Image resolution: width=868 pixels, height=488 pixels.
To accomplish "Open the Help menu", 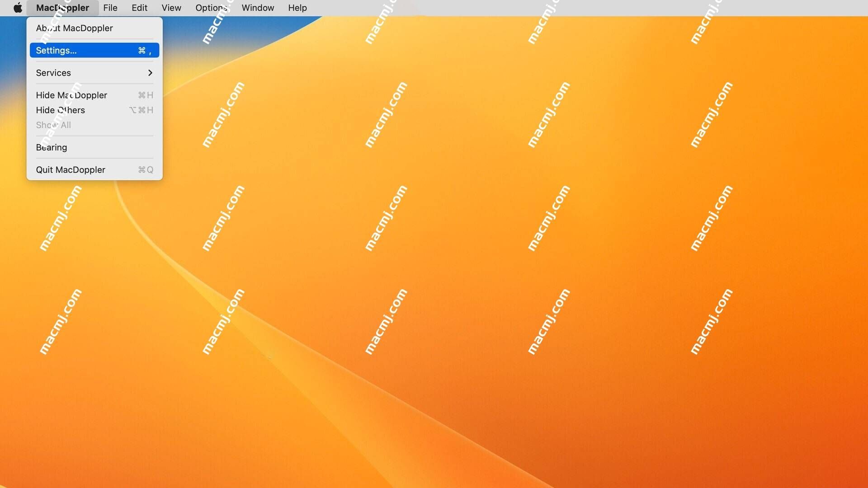I will 297,8.
